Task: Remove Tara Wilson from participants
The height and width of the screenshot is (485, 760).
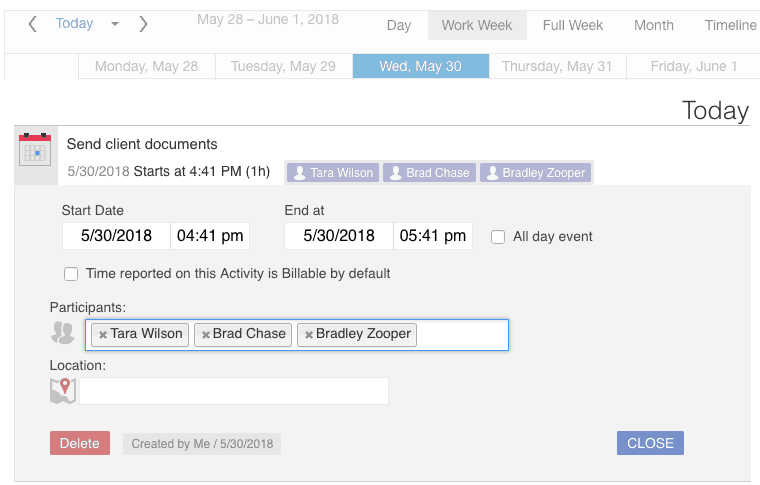Action: point(103,335)
